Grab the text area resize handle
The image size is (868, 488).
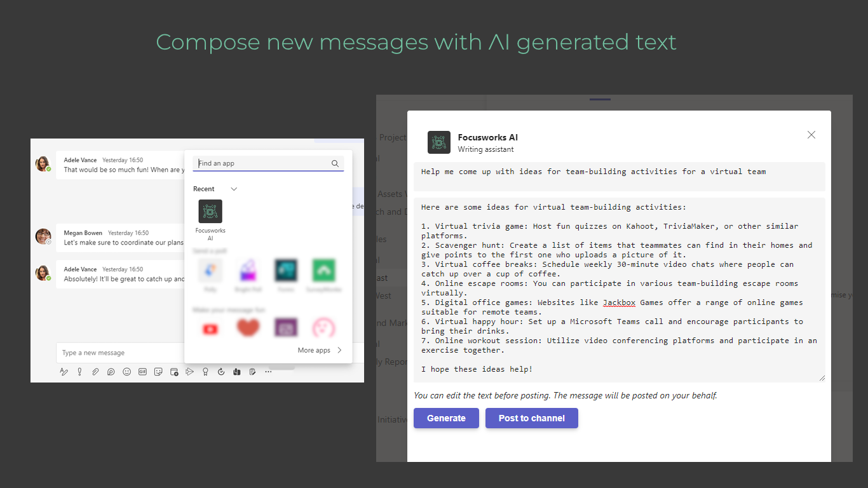point(822,378)
